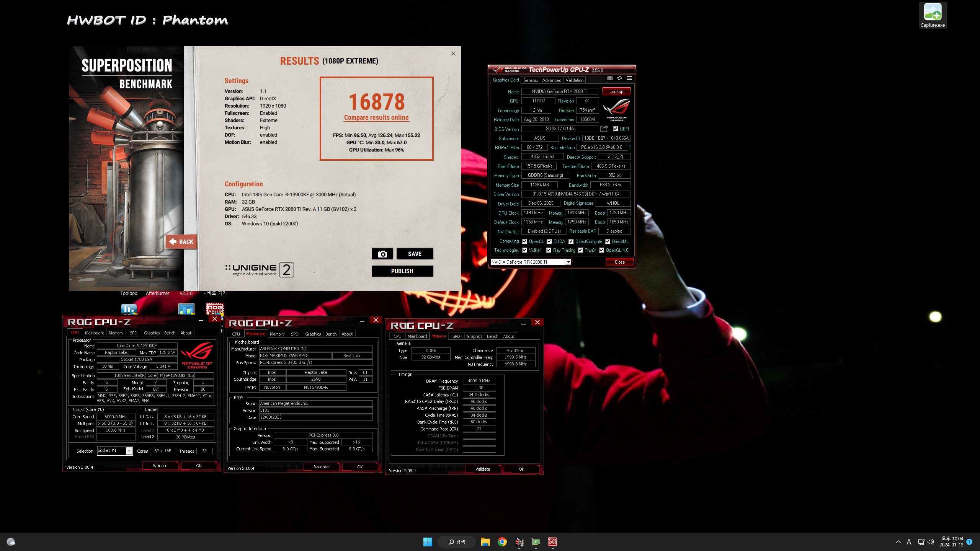The image size is (980, 551).
Task: Click the ROG CPU-Z taskbar icon
Action: click(x=552, y=542)
